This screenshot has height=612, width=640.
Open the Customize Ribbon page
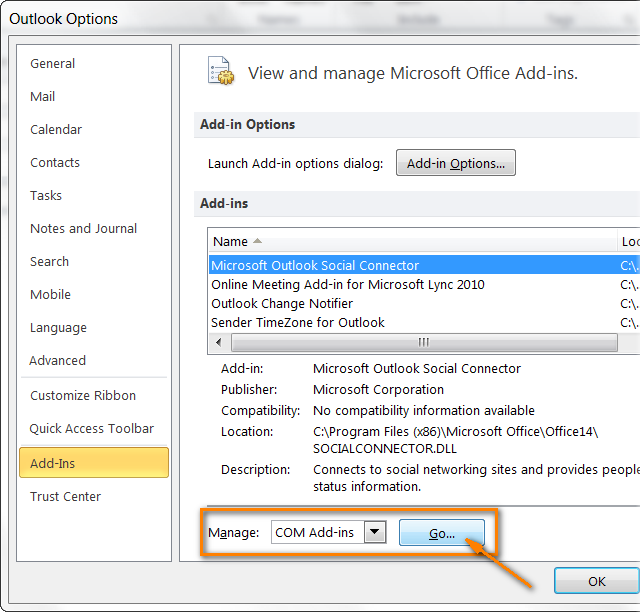tap(83, 396)
